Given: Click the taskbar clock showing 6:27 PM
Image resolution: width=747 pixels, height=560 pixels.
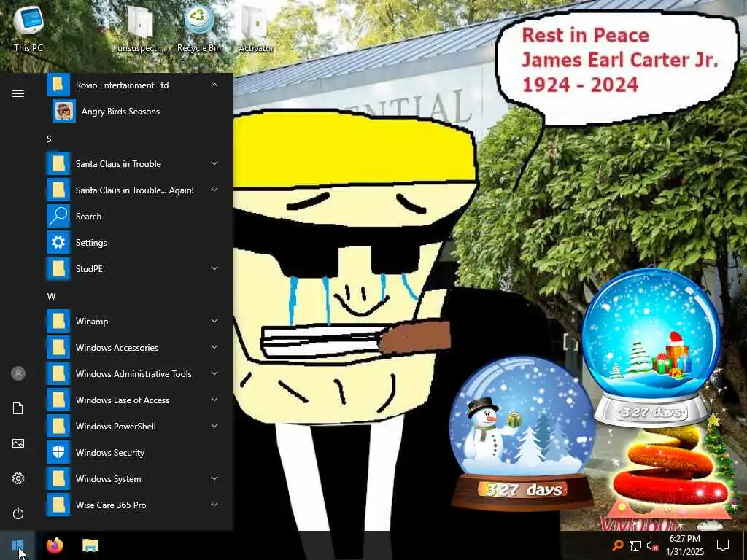Looking at the screenshot, I should [x=684, y=545].
